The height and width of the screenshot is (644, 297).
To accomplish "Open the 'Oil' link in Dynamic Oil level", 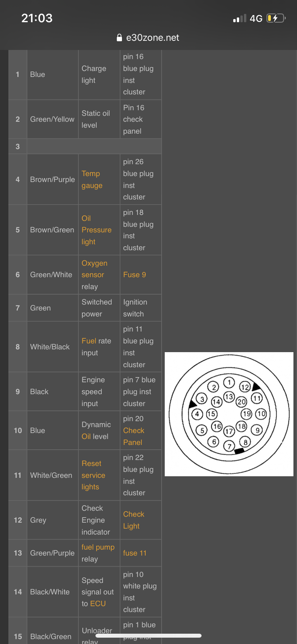I will tap(86, 437).
